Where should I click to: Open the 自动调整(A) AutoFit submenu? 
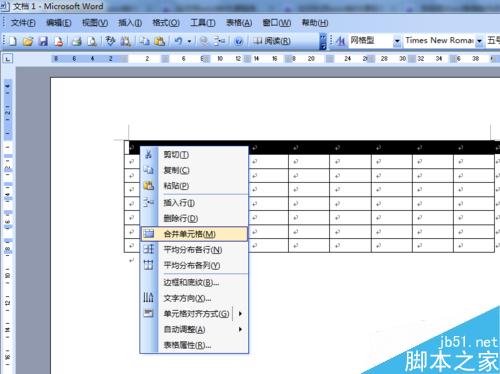[x=194, y=330]
